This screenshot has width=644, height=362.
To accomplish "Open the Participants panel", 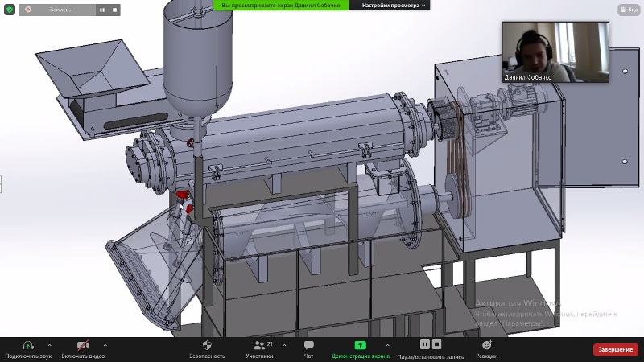I will pyautogui.click(x=258, y=346).
